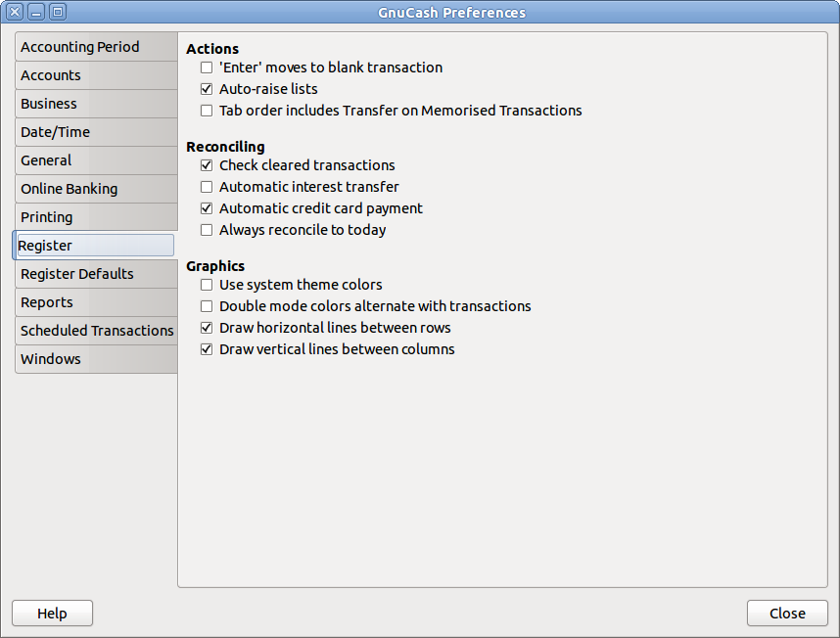Close the preferences dialog with Close button
The width and height of the screenshot is (840, 638).
pyautogui.click(x=787, y=613)
